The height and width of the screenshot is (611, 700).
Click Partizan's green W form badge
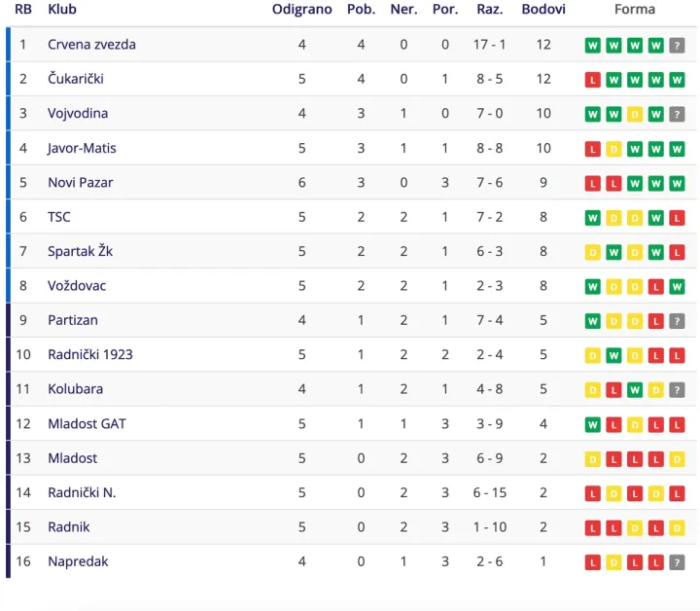(x=592, y=321)
